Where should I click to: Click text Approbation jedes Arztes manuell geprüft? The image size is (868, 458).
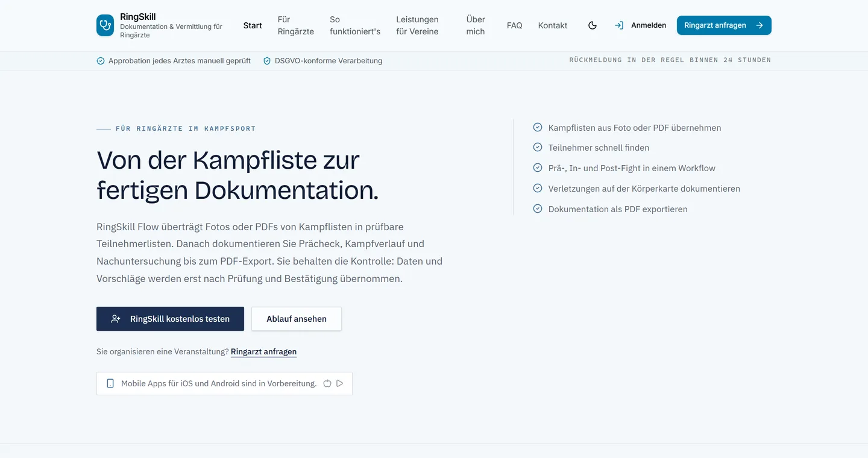(180, 61)
